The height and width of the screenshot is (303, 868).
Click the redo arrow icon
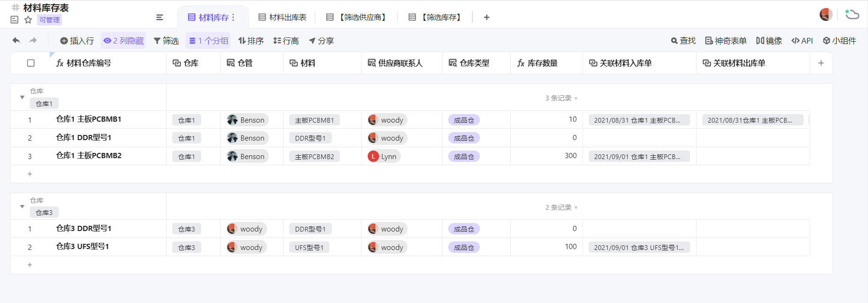pos(33,41)
